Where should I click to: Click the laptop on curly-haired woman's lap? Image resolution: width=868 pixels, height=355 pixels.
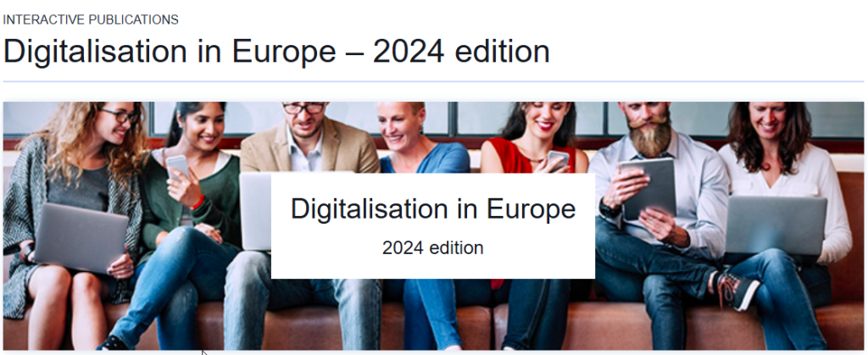click(x=81, y=238)
